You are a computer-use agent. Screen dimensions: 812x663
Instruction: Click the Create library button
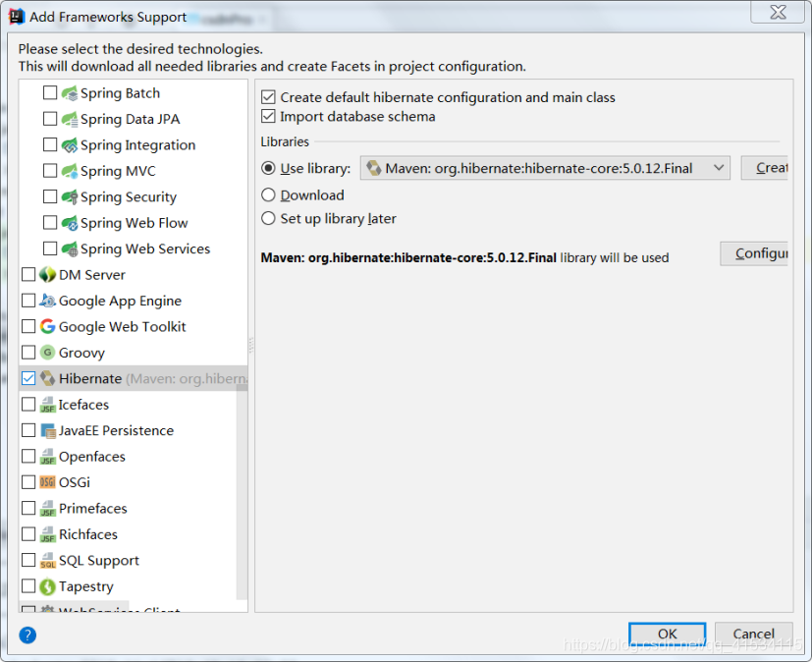pyautogui.click(x=764, y=168)
